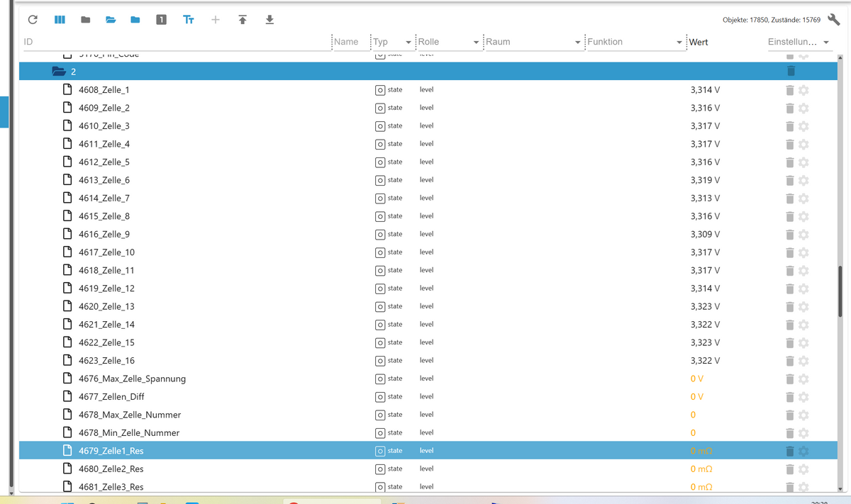Toggle the object names text icon
851x504 pixels.
(x=188, y=20)
